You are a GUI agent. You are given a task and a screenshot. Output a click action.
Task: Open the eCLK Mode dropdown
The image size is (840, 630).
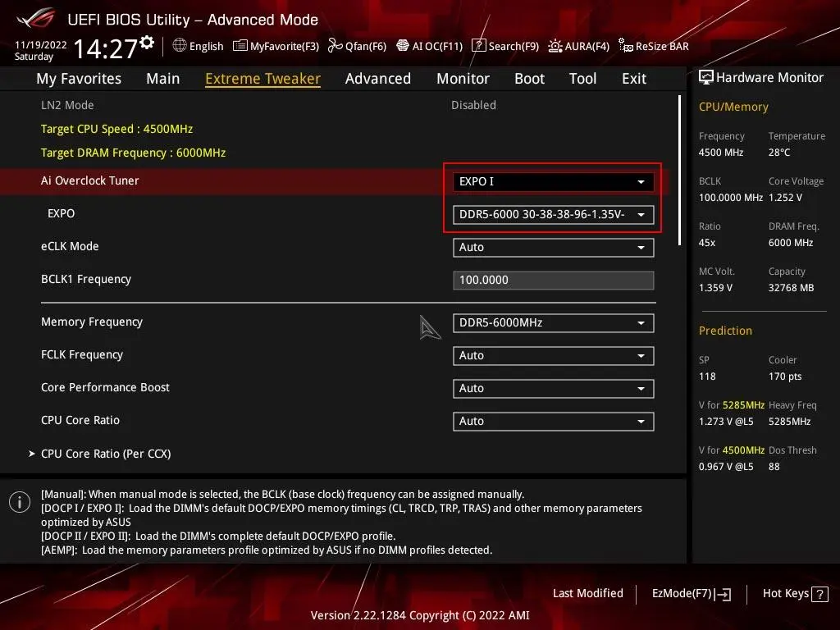[x=553, y=248]
